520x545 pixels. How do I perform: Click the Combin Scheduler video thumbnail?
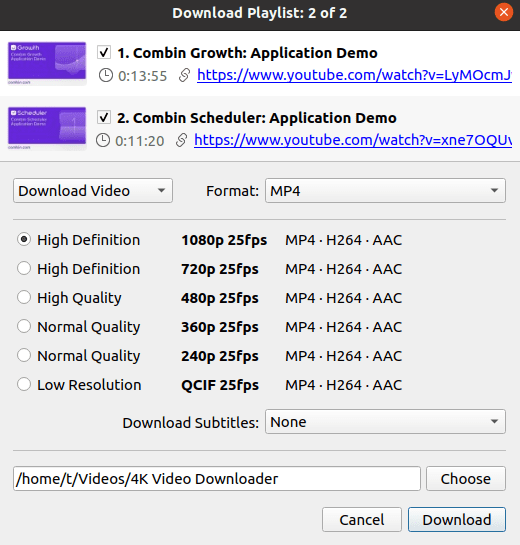[47, 129]
